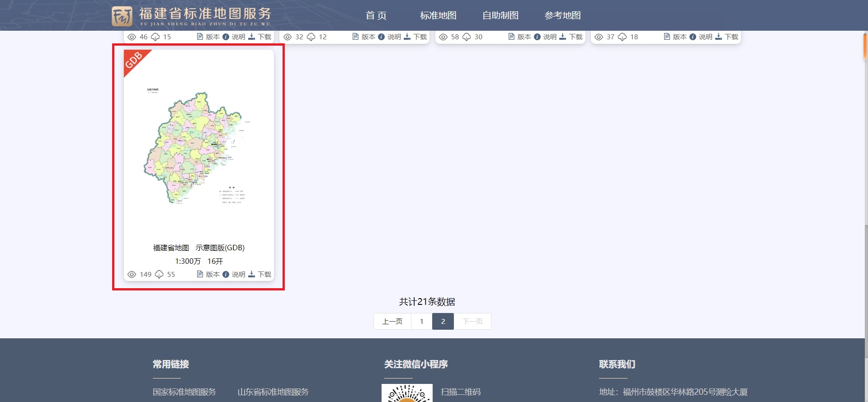Show 说明 on the card with 37 views

tap(701, 37)
